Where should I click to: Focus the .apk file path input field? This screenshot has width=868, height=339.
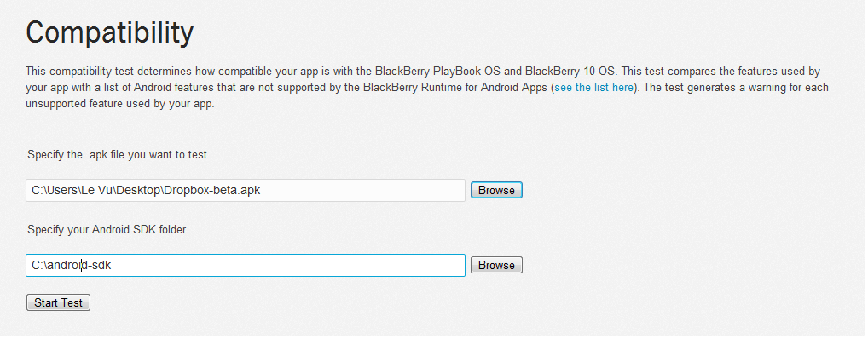click(x=246, y=190)
